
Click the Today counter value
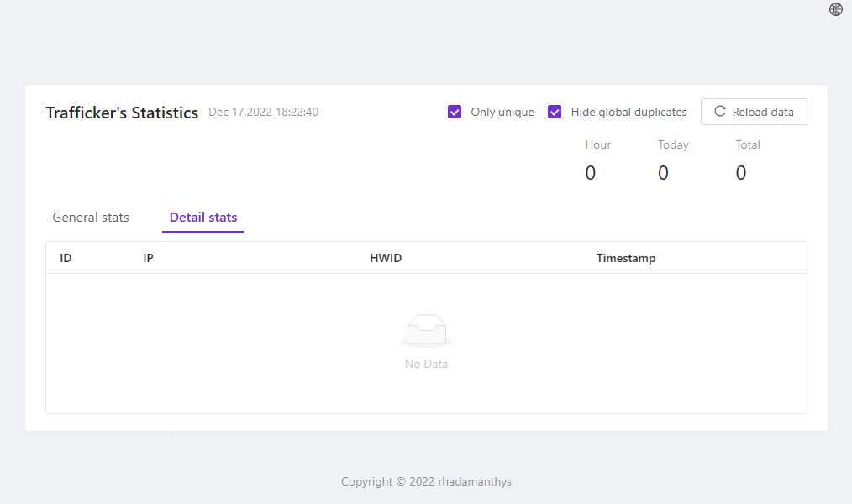(663, 173)
